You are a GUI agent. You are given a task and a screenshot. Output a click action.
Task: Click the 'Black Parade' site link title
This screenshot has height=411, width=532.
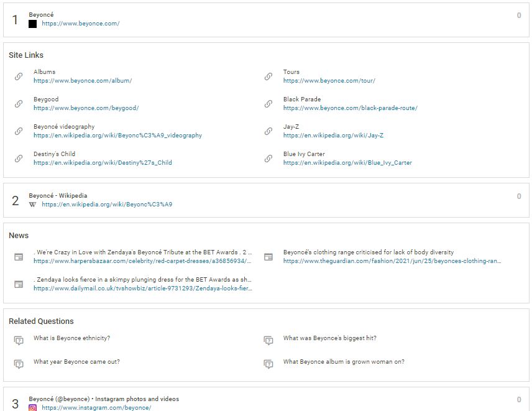pyautogui.click(x=302, y=99)
